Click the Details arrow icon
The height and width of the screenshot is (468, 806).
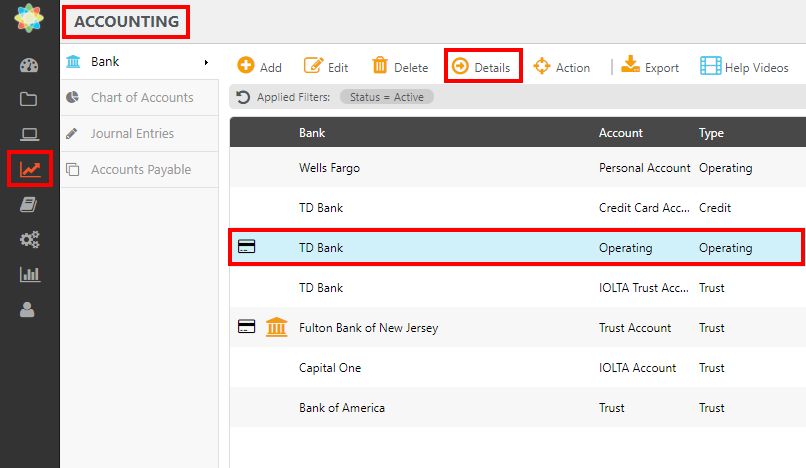click(460, 66)
